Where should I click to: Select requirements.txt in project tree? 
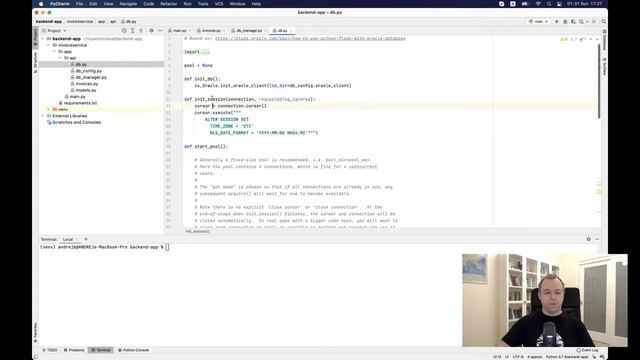[80, 103]
